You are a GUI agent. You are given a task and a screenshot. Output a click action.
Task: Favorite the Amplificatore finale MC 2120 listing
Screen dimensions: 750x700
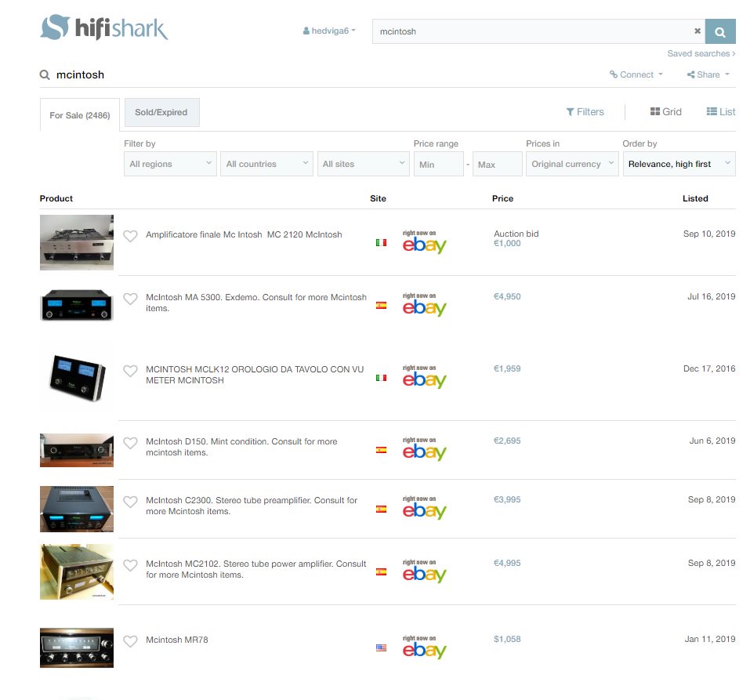(131, 235)
